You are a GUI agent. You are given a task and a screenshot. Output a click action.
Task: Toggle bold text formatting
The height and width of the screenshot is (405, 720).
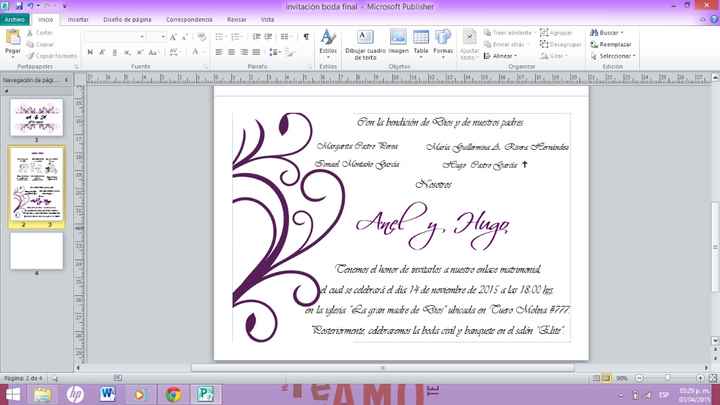[x=88, y=52]
